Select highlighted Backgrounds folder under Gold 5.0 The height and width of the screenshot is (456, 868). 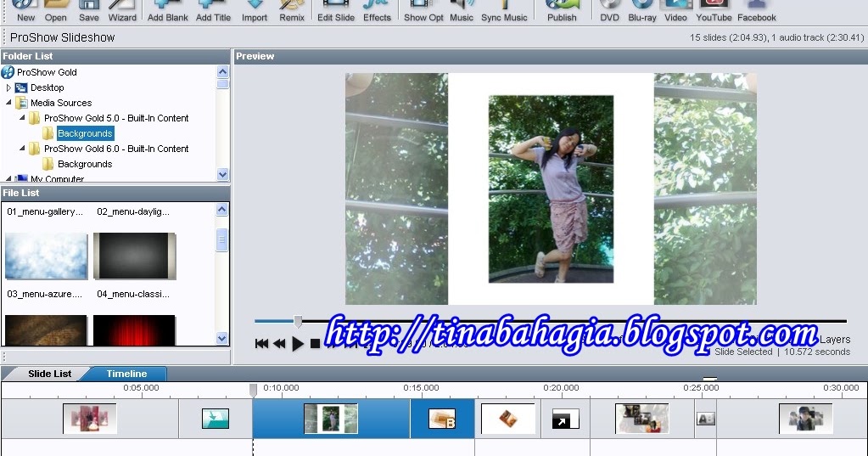click(x=85, y=133)
